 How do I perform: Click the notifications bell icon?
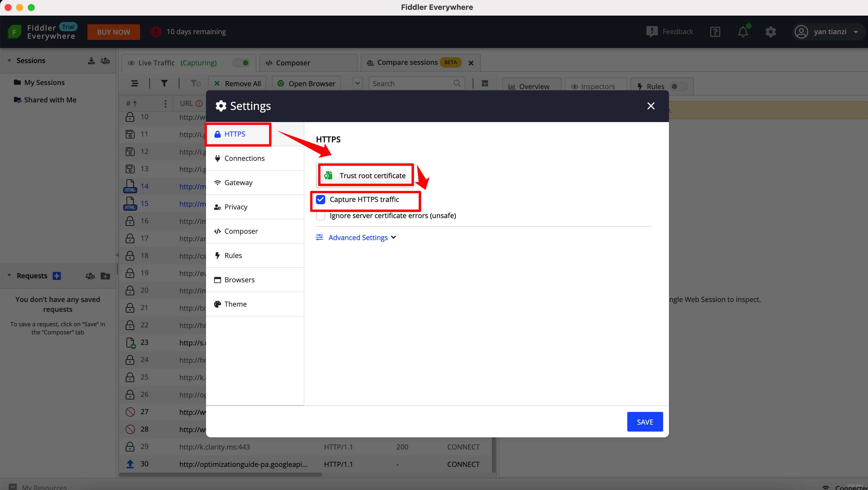(743, 32)
